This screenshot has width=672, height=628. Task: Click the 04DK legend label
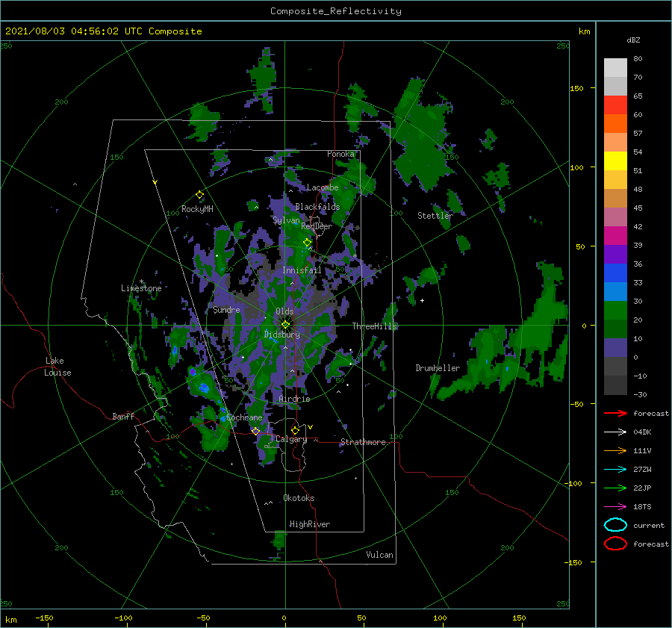pyautogui.click(x=642, y=432)
